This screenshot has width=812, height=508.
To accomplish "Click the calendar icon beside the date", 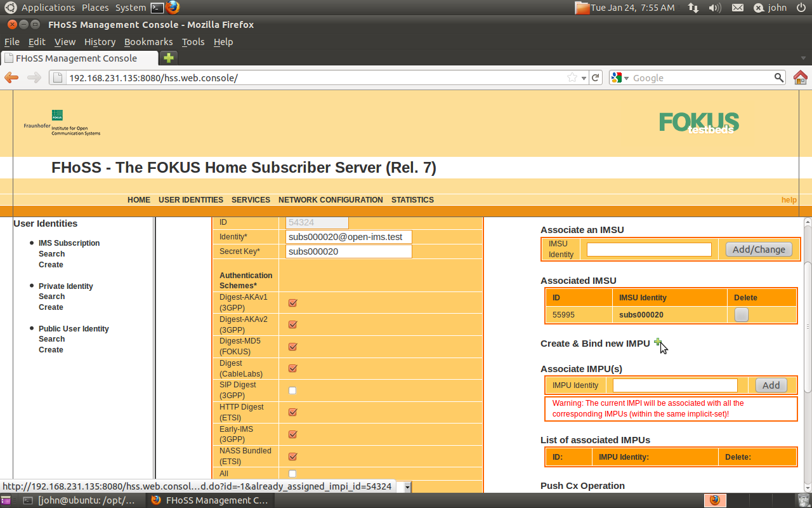I will point(582,8).
